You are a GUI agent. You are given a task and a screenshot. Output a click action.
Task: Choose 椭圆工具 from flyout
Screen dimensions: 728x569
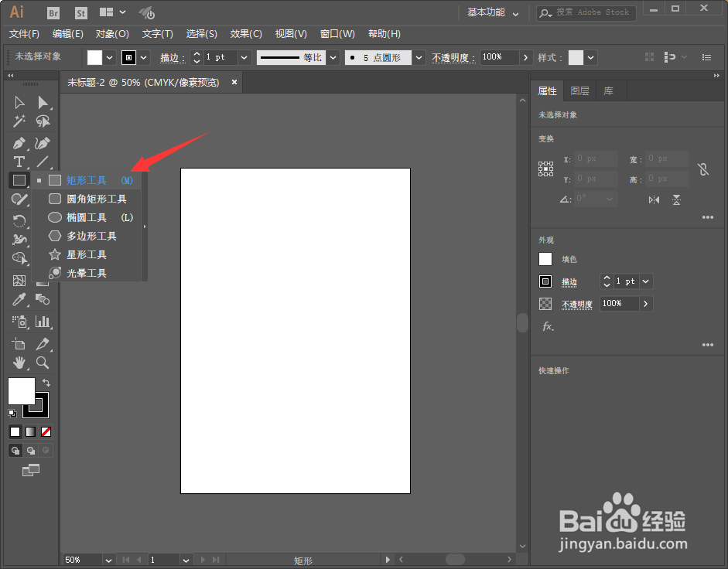(x=87, y=217)
